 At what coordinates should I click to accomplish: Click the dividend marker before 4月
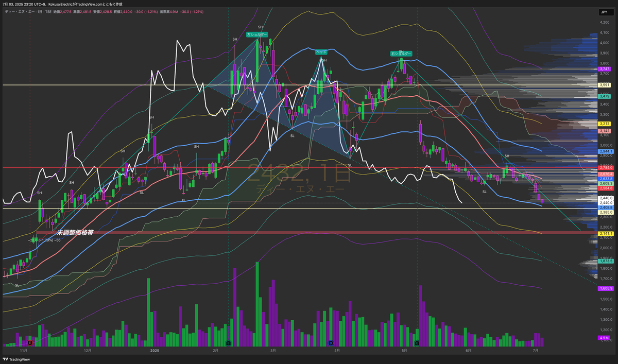tap(331, 342)
